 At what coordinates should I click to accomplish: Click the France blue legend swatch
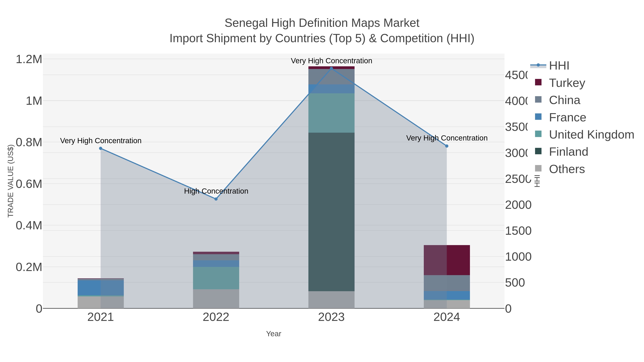pos(538,117)
